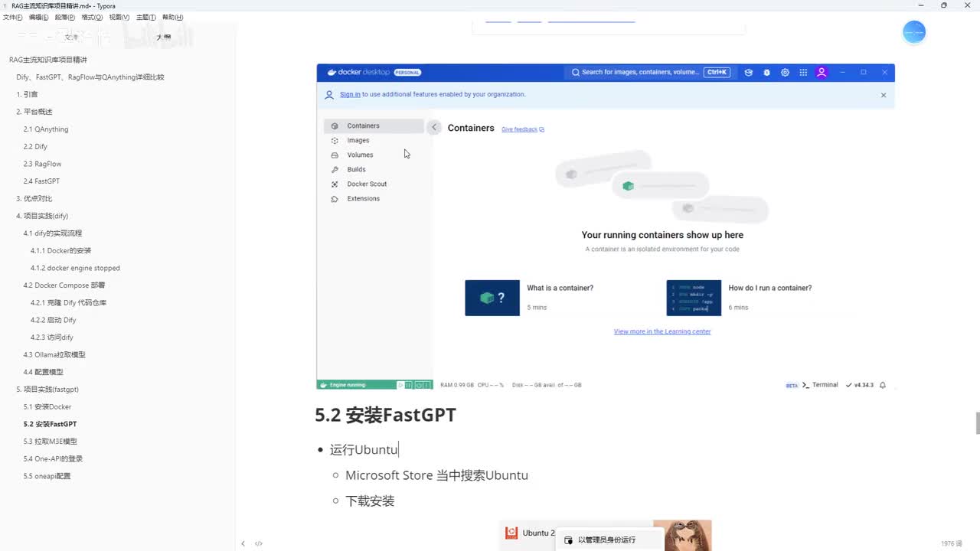Click Containers in the Docker screenshot sidebar

[x=374, y=126]
